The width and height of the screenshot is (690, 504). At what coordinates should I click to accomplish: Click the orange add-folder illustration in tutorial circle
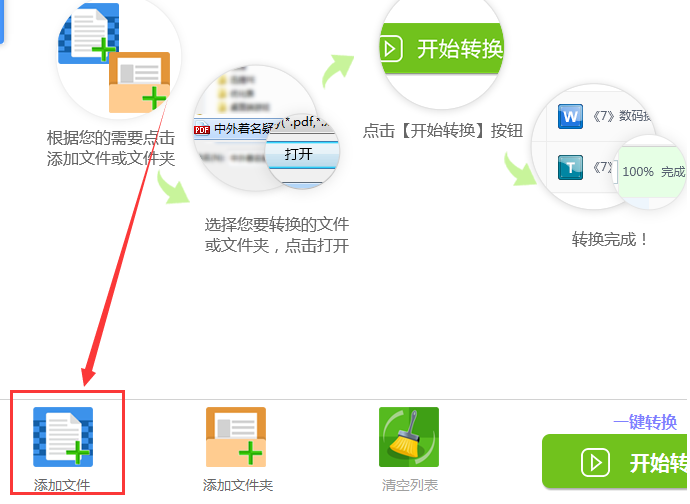point(139,82)
